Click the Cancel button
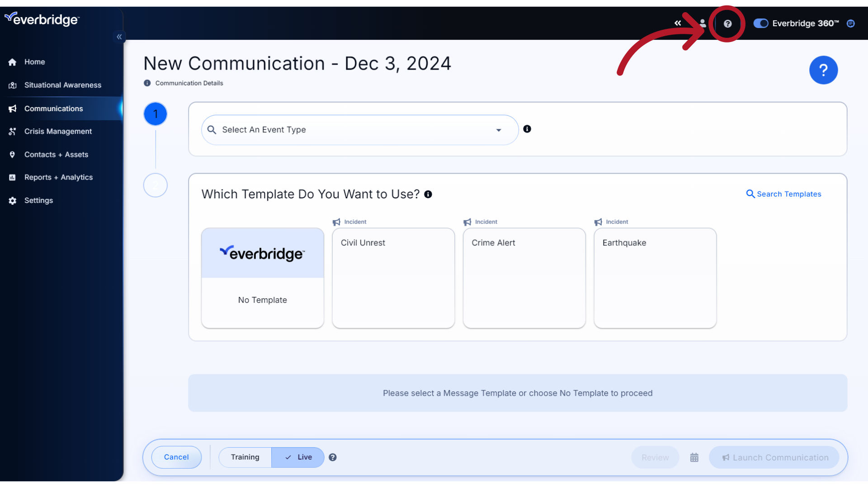 pos(176,457)
